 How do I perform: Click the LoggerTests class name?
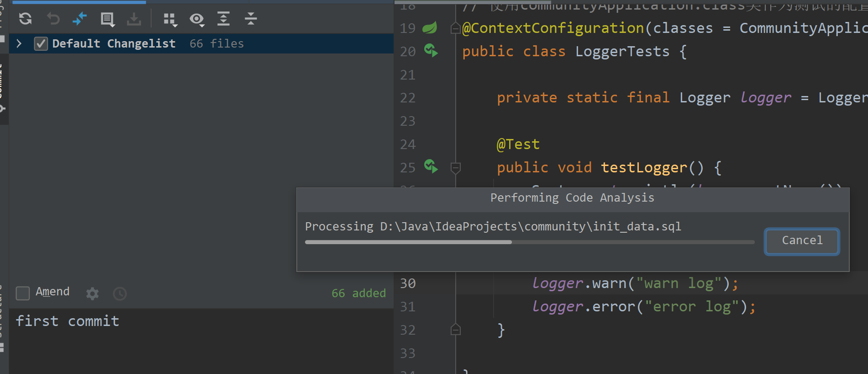(622, 51)
